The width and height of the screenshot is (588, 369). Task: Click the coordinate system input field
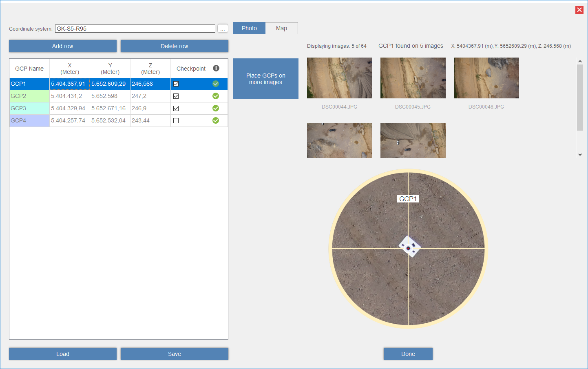pyautogui.click(x=135, y=28)
